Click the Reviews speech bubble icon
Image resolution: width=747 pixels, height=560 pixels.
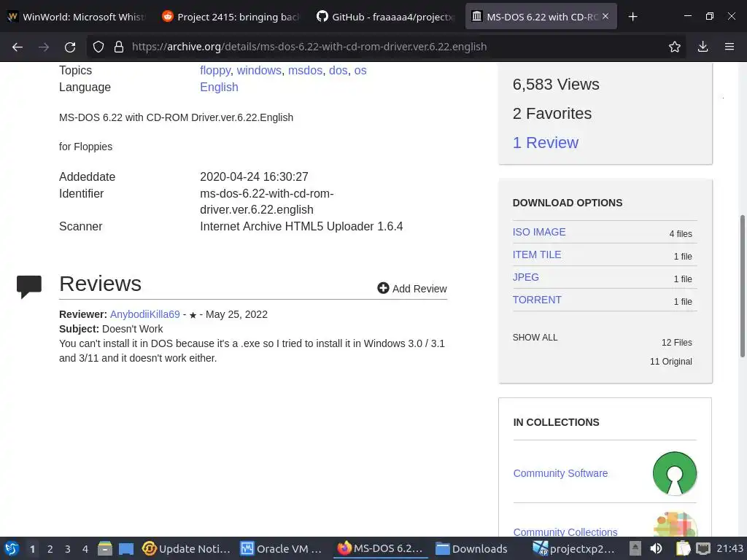pyautogui.click(x=29, y=287)
